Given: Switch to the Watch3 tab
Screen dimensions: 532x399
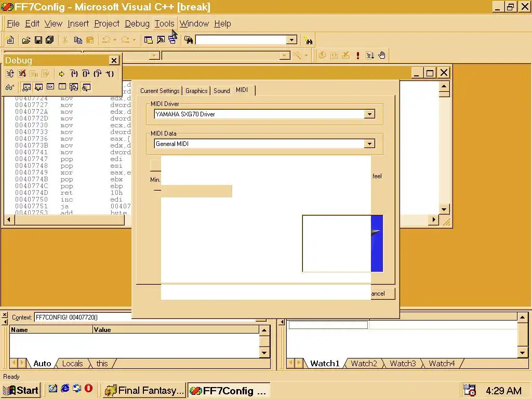Looking at the screenshot, I should [x=403, y=364].
